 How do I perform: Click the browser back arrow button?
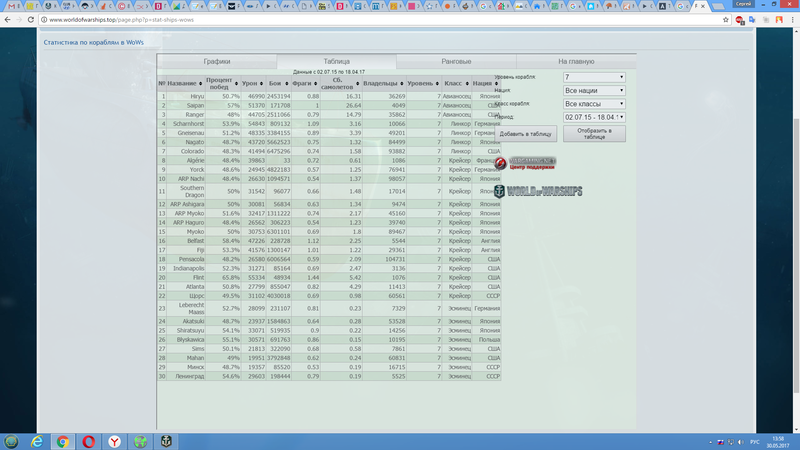[x=8, y=19]
